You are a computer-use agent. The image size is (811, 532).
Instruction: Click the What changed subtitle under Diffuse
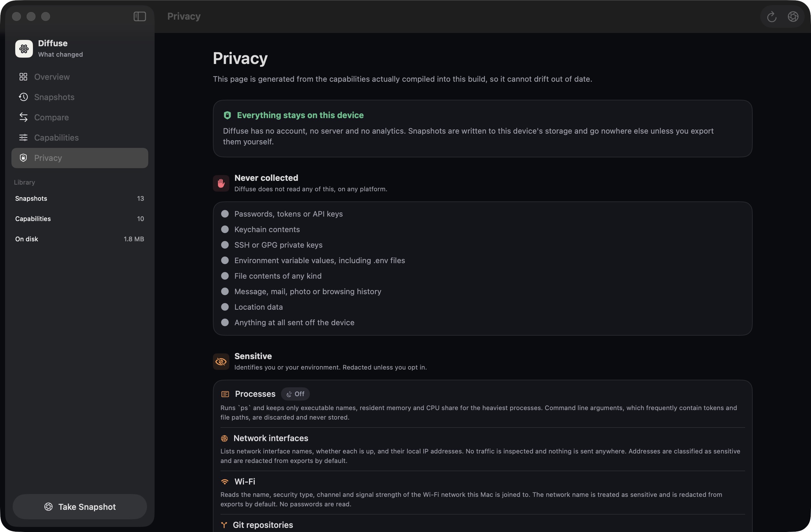coord(60,54)
